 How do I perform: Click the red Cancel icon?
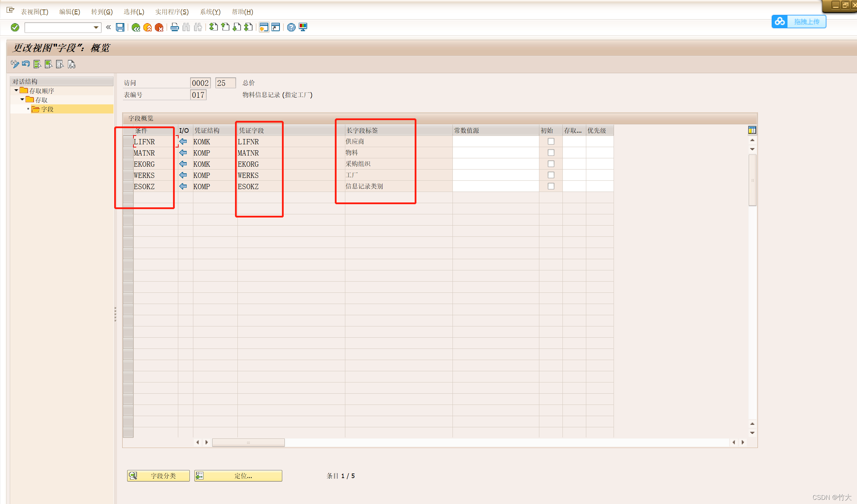coord(159,27)
